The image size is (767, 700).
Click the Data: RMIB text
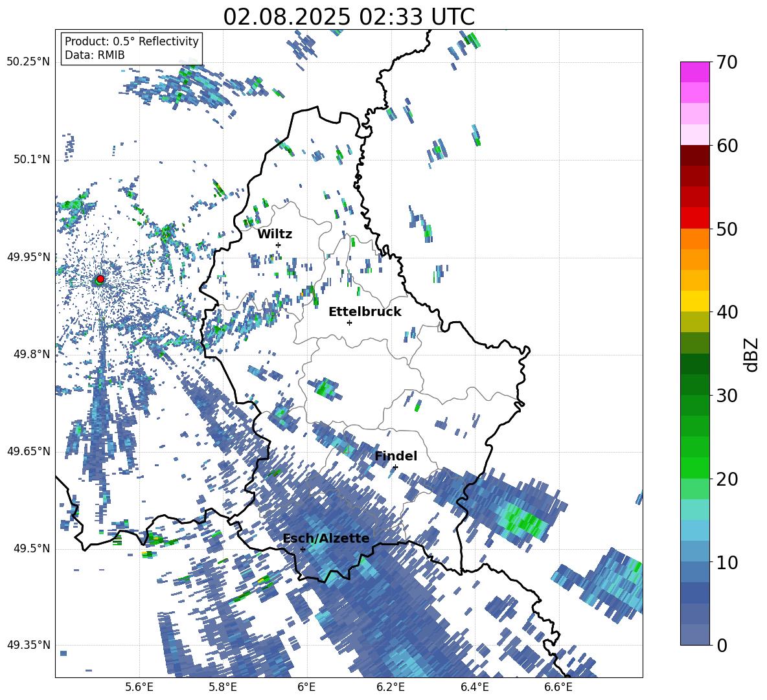pos(95,55)
